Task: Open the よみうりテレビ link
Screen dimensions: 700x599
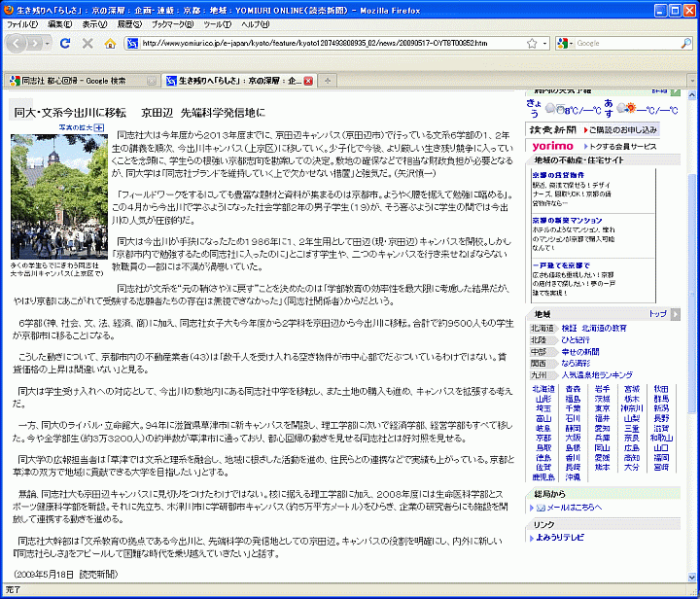Action: click(x=560, y=539)
